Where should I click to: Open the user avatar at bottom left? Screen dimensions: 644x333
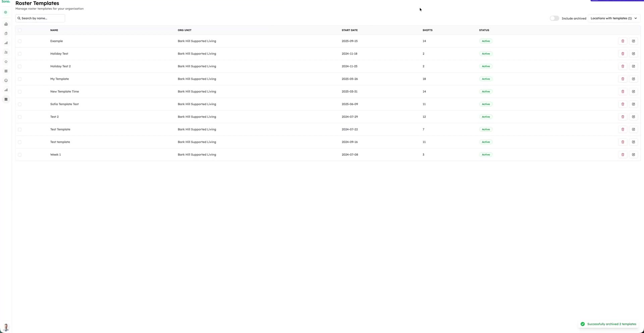(6, 327)
